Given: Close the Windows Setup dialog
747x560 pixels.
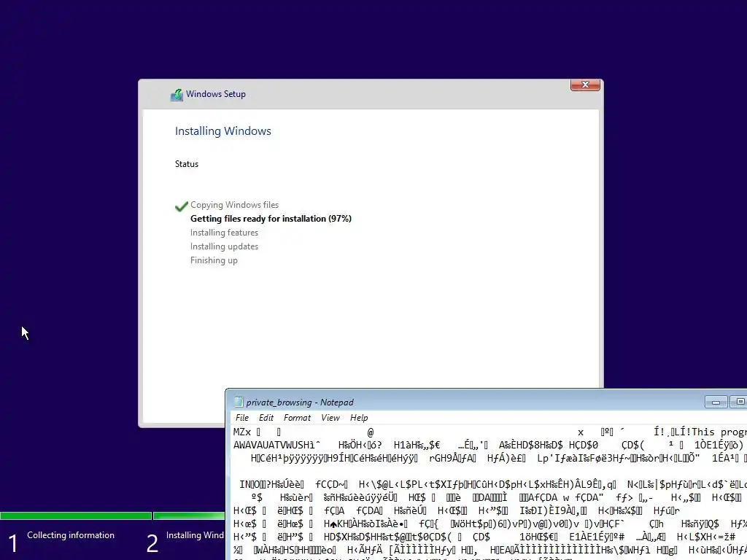Looking at the screenshot, I should (585, 85).
